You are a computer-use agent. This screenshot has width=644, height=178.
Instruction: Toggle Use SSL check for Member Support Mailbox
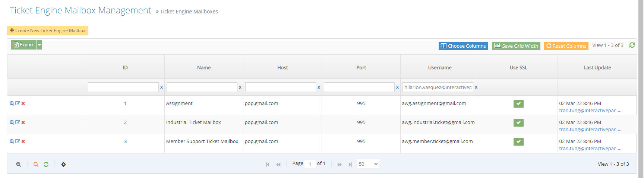pyautogui.click(x=518, y=142)
